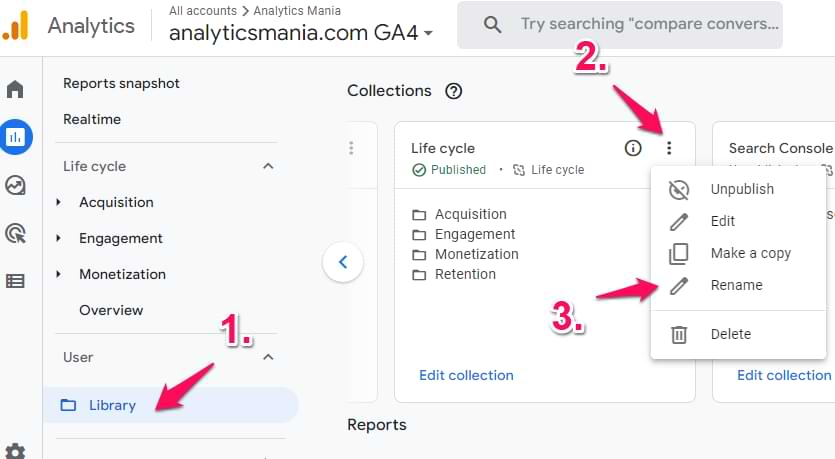Open the Configure table icon in left rail
This screenshot has width=835, height=459.
point(15,281)
